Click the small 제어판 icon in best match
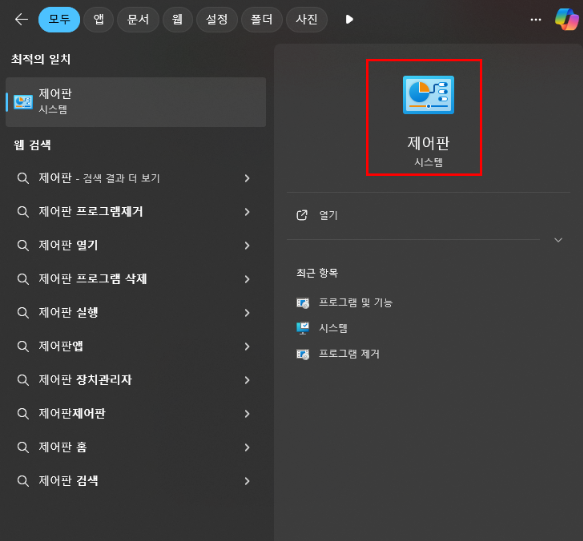The height and width of the screenshot is (541, 583). (x=23, y=102)
